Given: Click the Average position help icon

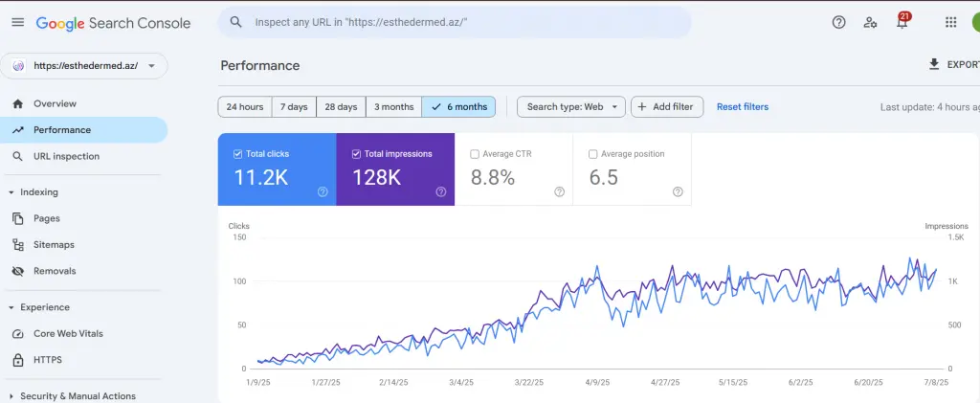Looking at the screenshot, I should click(x=678, y=191).
